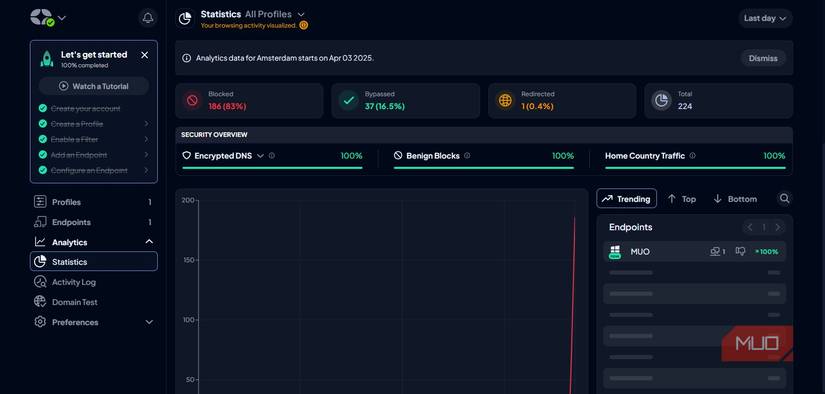The width and height of the screenshot is (825, 394).
Task: Click the thumbs down icon on MUO row
Action: 740,251
